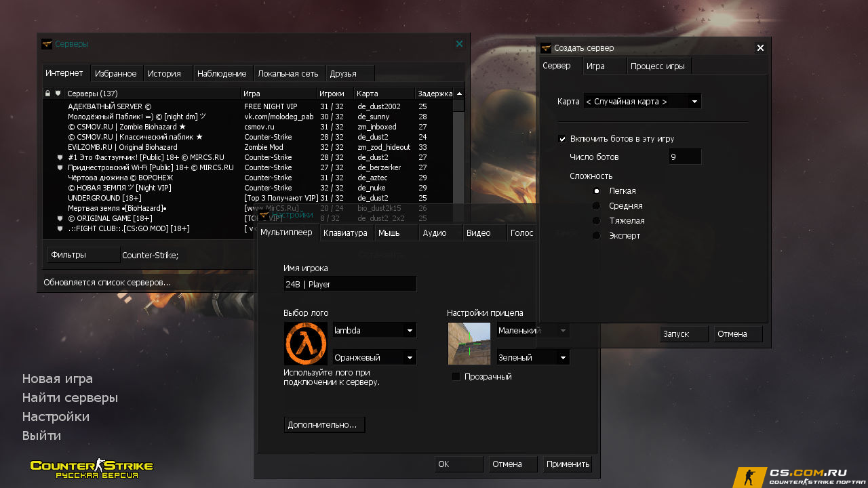Click shield icon beside 'FIGHT CLUB' server

[60, 228]
